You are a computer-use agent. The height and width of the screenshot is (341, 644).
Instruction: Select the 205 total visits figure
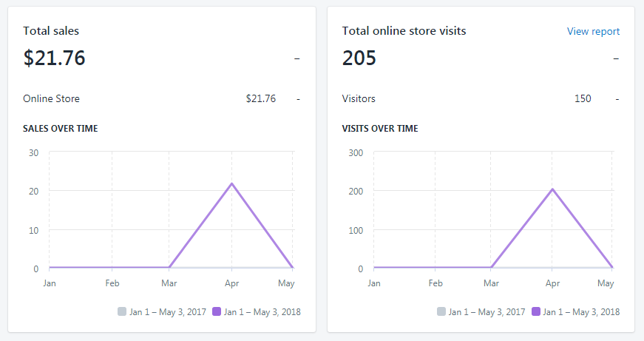pos(359,58)
